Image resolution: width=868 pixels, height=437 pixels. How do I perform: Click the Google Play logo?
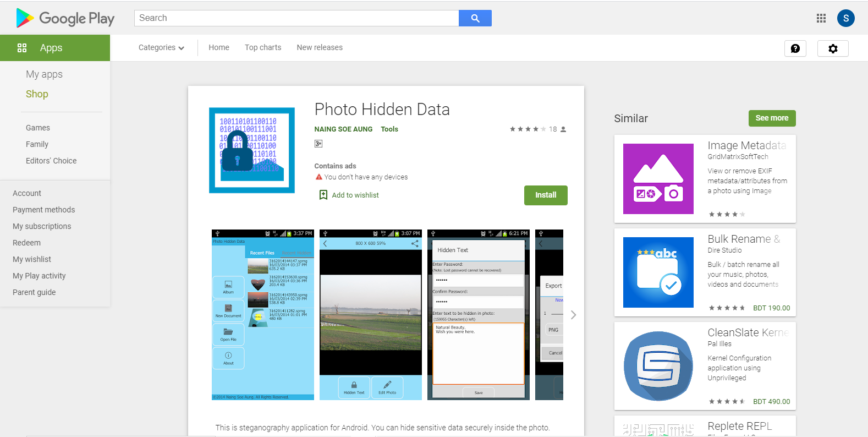[x=65, y=18]
